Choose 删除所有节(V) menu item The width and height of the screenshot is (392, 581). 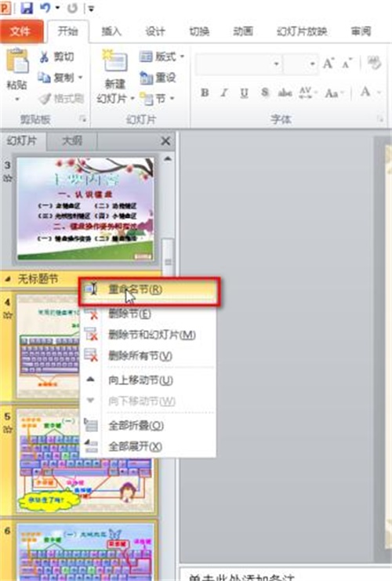coord(148,356)
